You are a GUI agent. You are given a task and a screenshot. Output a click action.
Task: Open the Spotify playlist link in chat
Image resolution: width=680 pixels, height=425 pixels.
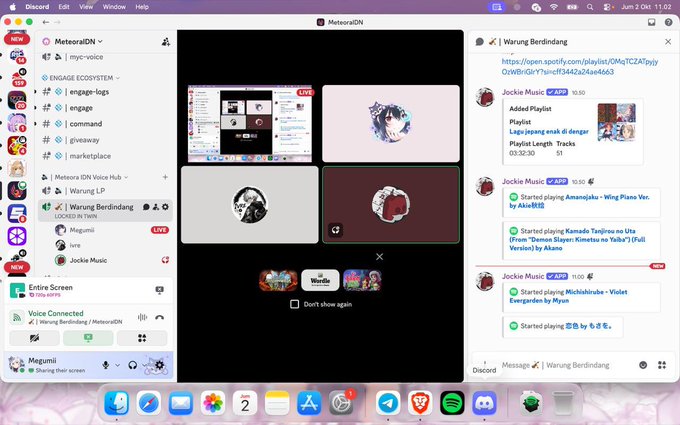[580, 67]
